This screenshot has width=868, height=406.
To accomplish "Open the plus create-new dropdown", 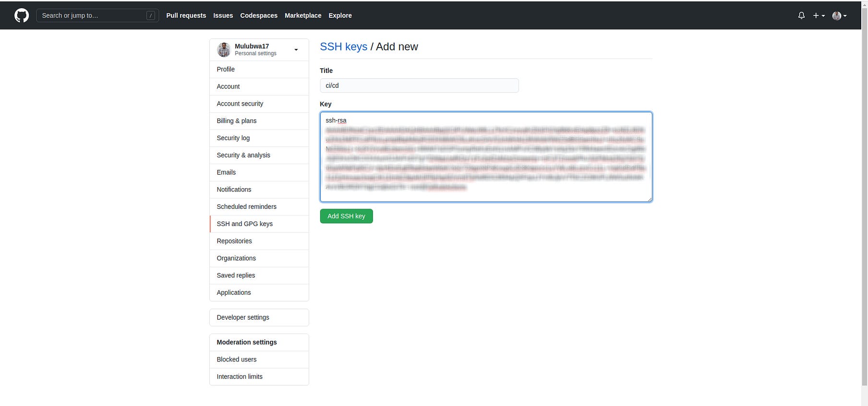I will 819,15.
